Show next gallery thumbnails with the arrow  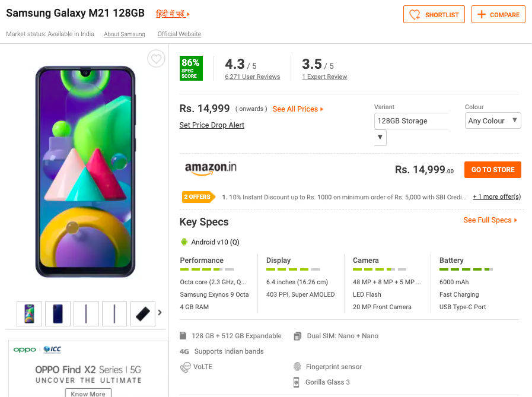point(160,313)
